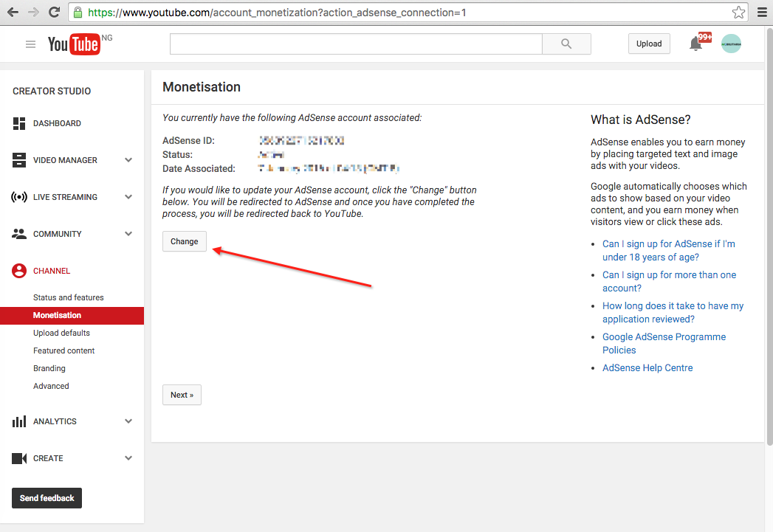The width and height of the screenshot is (773, 532).
Task: Click the Community people icon
Action: [18, 234]
